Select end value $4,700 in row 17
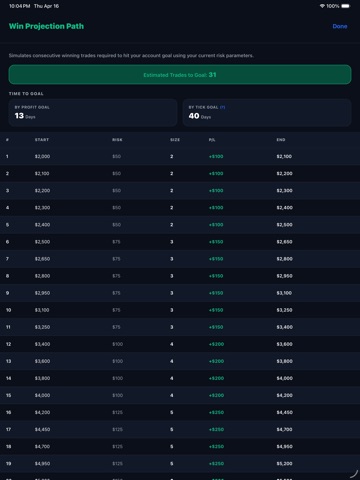This screenshot has width=360, height=480. [284, 429]
